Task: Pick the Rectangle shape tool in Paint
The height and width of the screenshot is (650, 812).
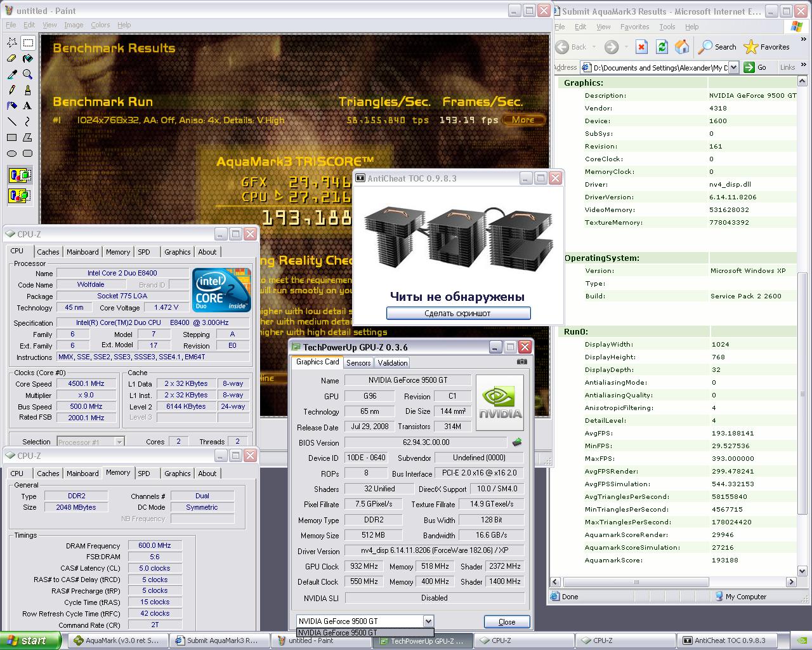Action: coord(12,137)
